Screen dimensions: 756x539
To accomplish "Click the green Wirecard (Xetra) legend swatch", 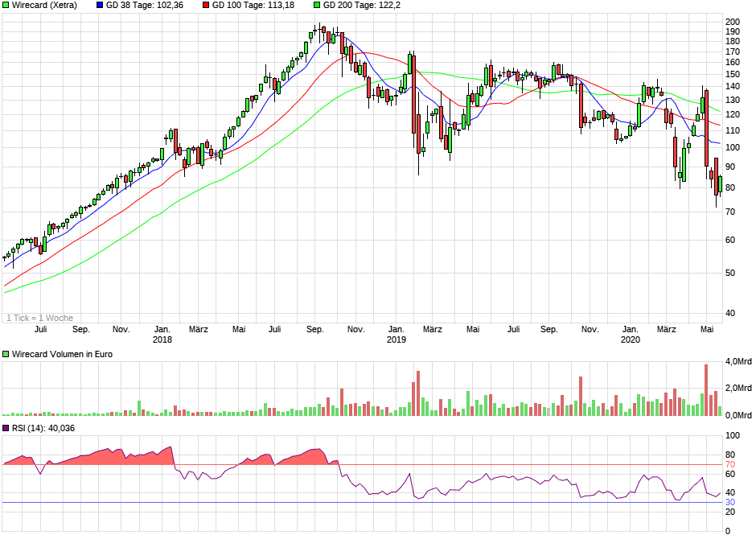I will tap(6, 6).
